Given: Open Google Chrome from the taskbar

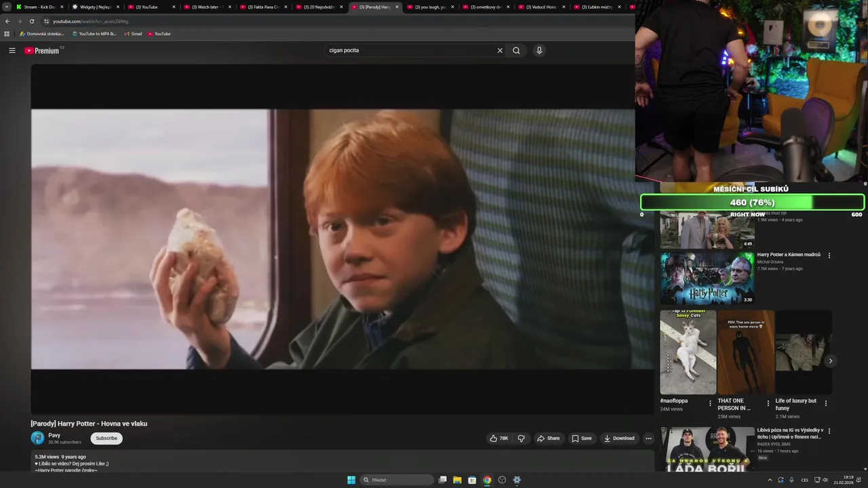Looking at the screenshot, I should (487, 480).
